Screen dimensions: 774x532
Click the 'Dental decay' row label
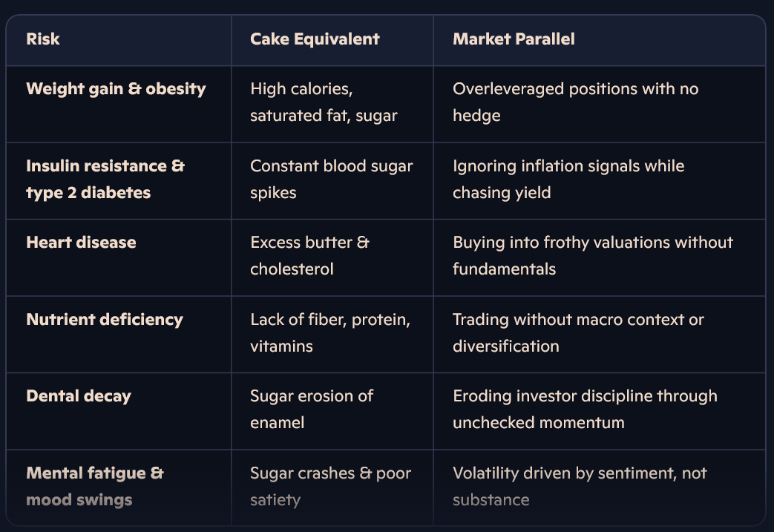78,396
